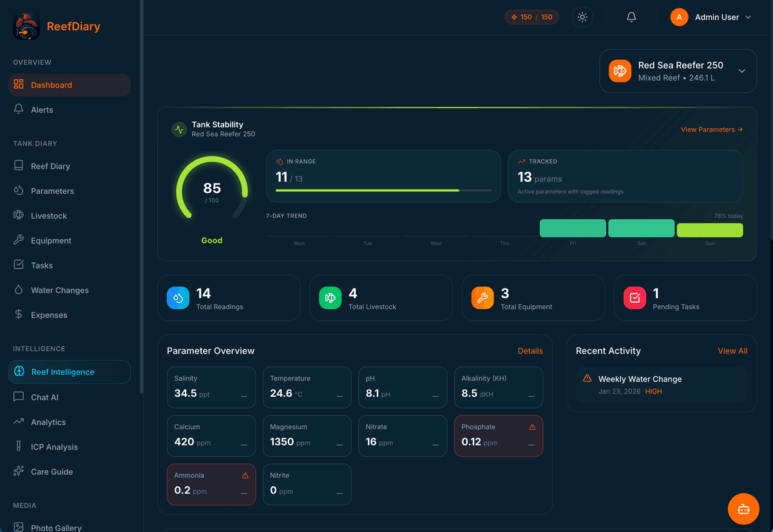Click the Expenses dollar icon
This screenshot has height=532, width=773.
[x=20, y=314]
